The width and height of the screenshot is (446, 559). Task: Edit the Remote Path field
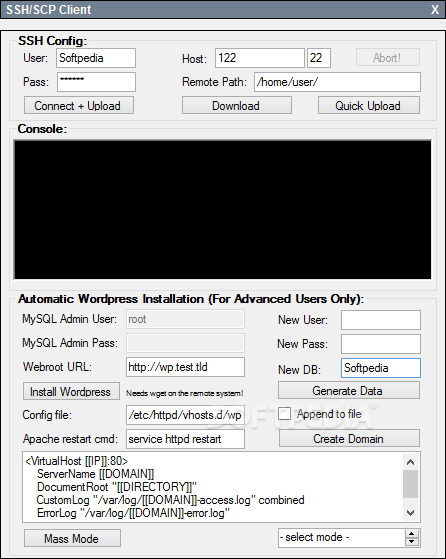pos(337,82)
